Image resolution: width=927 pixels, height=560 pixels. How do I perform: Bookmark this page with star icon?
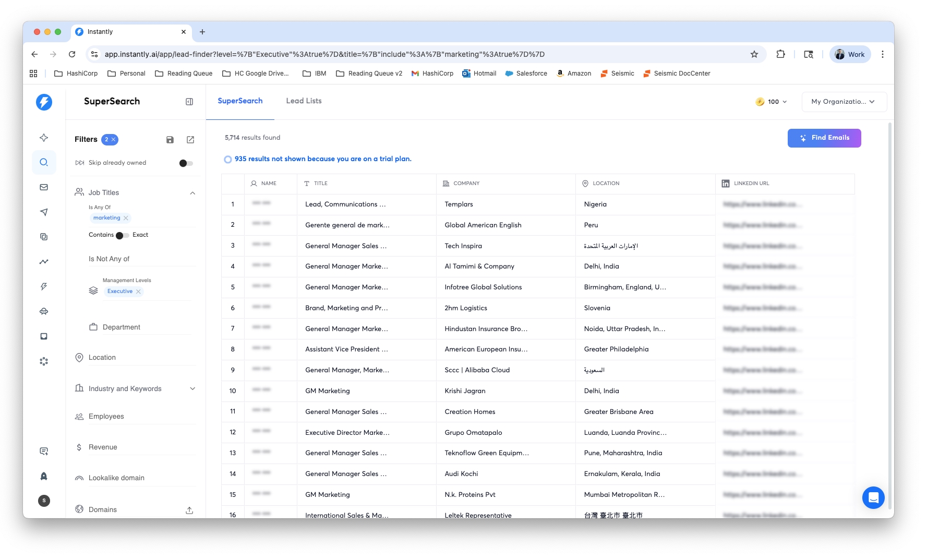tap(754, 54)
